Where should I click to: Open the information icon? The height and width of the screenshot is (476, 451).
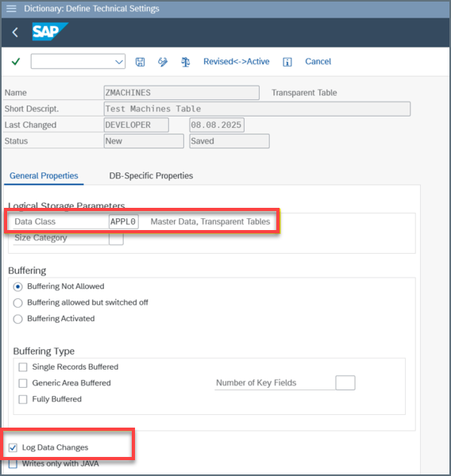click(x=287, y=62)
